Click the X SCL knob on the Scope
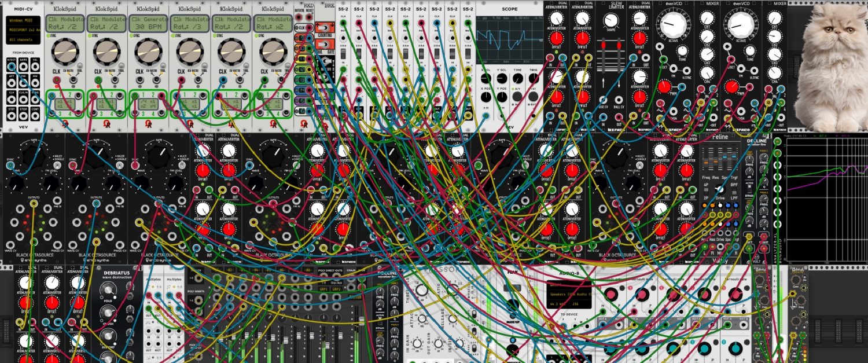The image size is (868, 363). coord(486,79)
